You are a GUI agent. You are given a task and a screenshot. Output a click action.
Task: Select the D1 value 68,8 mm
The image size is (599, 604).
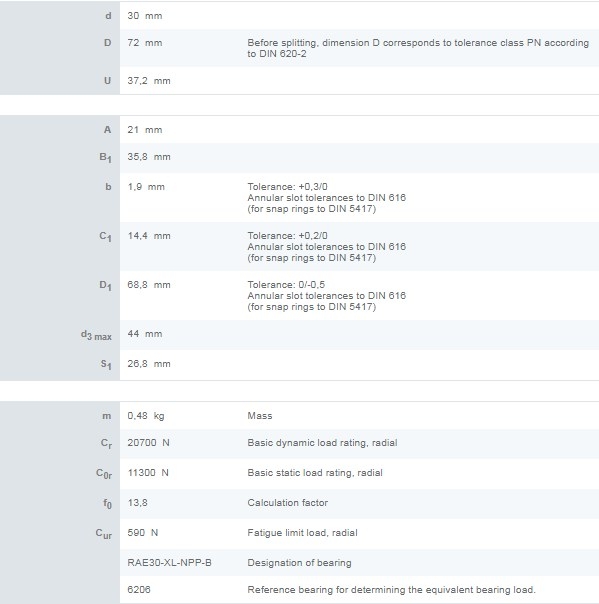point(149,285)
